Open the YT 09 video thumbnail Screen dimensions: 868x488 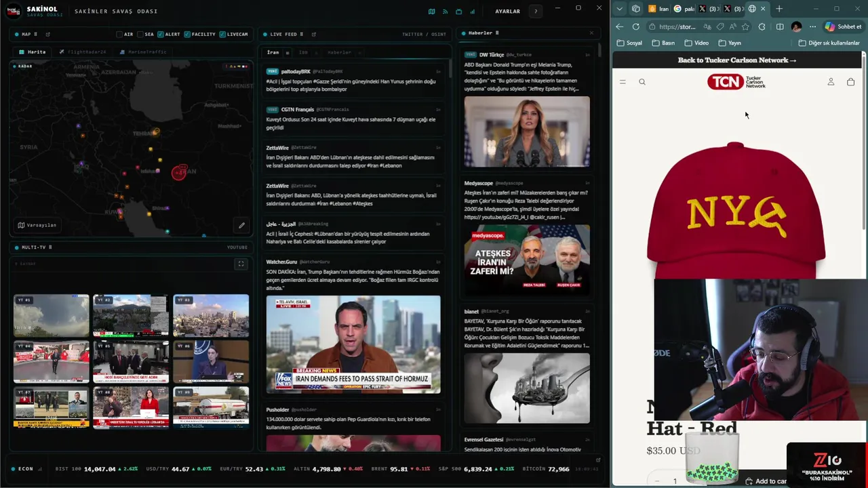pos(211,408)
